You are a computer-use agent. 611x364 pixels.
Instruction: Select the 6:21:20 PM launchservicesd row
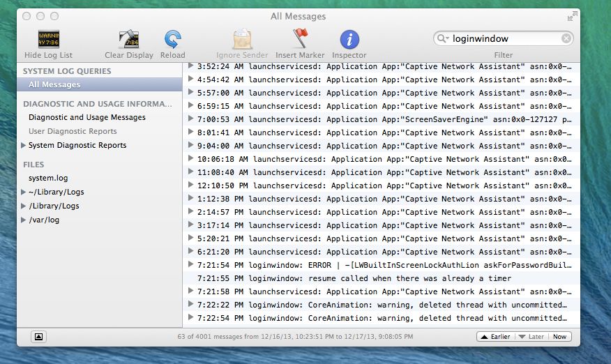pyautogui.click(x=381, y=252)
